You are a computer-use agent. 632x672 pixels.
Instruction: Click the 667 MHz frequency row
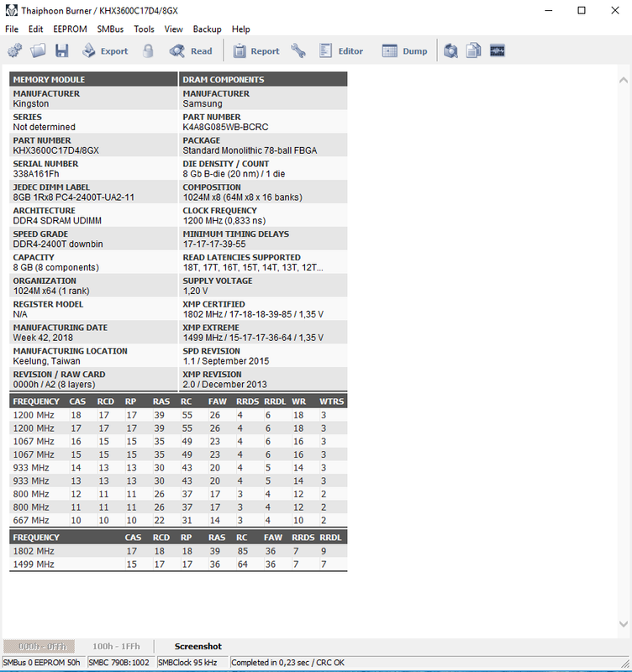pyautogui.click(x=178, y=520)
